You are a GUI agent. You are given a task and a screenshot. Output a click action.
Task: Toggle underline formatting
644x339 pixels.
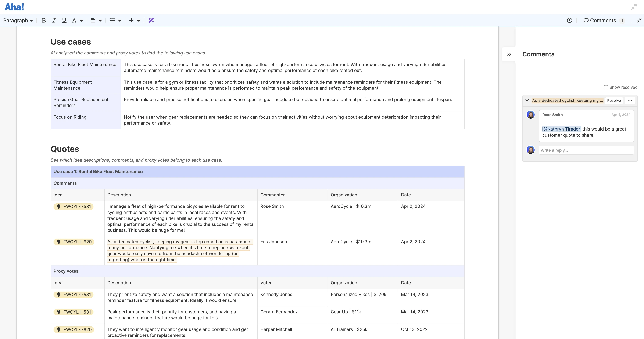pyautogui.click(x=64, y=21)
